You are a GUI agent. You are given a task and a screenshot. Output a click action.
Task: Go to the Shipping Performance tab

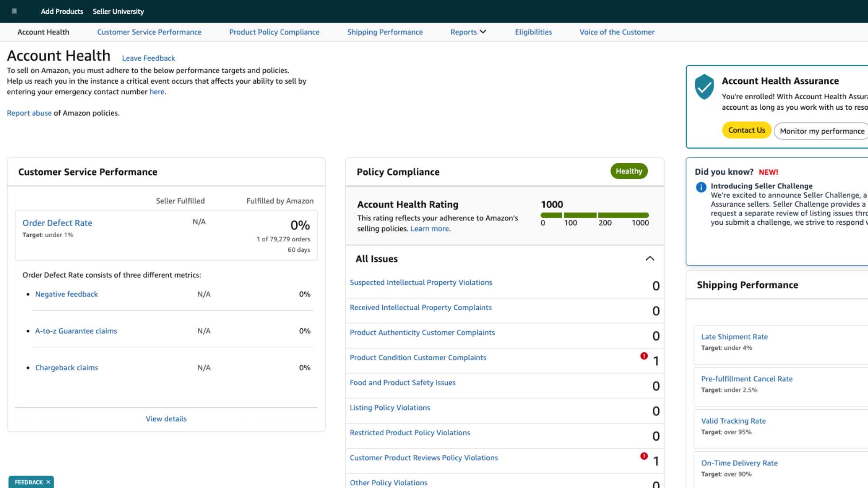click(x=384, y=32)
